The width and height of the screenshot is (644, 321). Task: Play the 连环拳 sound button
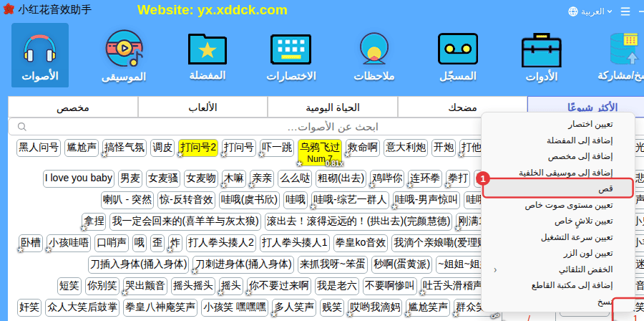click(425, 178)
